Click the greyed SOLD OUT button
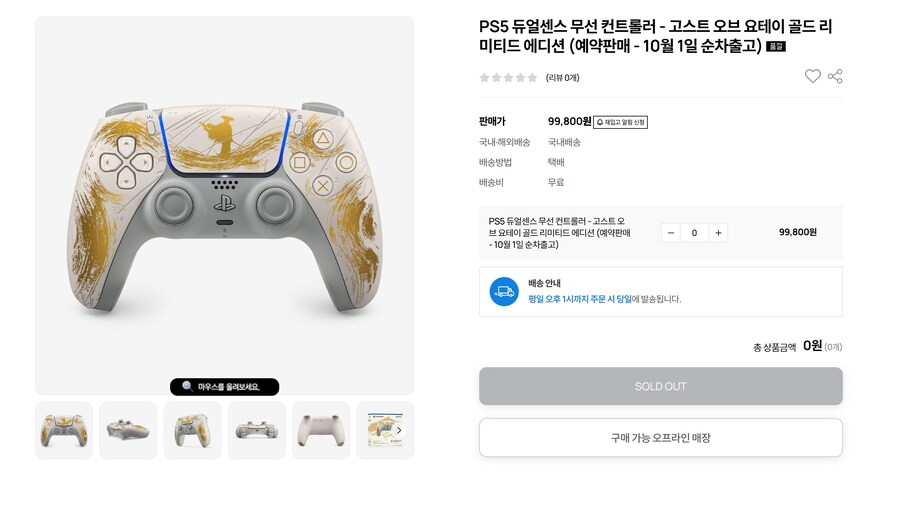The height and width of the screenshot is (508, 900). 661,386
